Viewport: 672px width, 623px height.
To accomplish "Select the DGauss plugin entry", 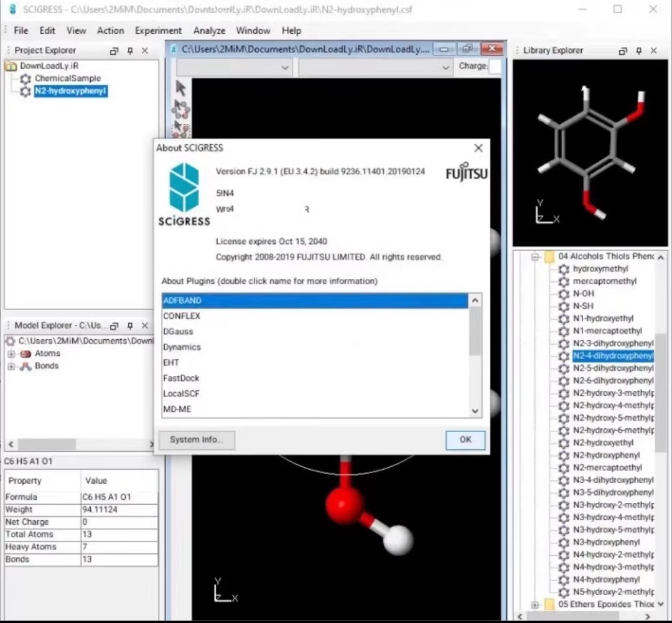I will tap(315, 332).
